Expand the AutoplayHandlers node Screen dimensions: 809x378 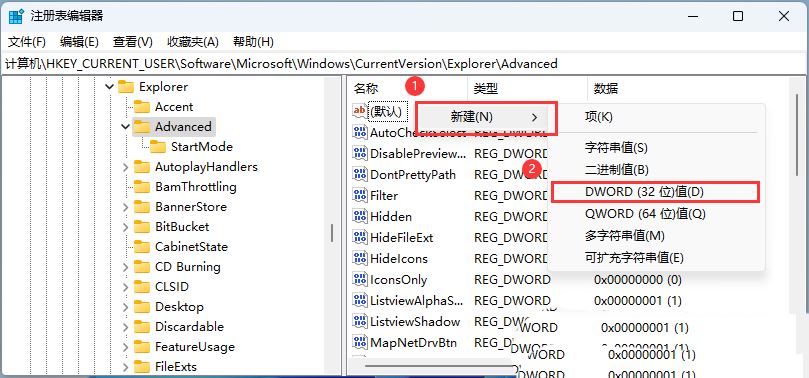pyautogui.click(x=125, y=167)
